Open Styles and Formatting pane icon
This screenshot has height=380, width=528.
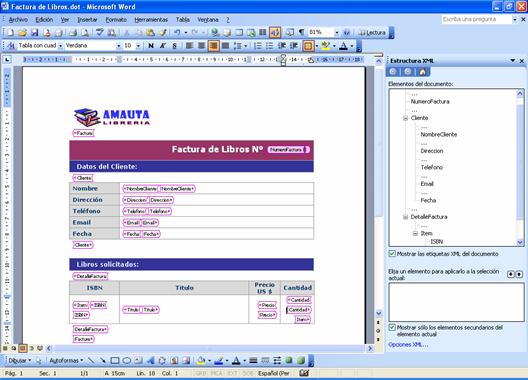(x=11, y=45)
